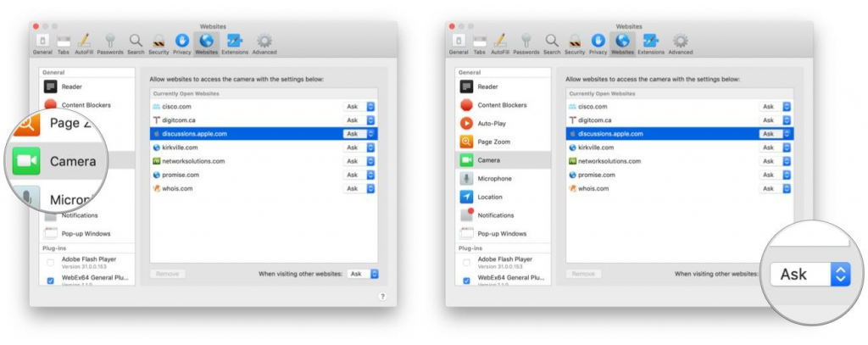
Task: Open discussions.apple.com Ask dropdown in left window
Action: click(359, 133)
